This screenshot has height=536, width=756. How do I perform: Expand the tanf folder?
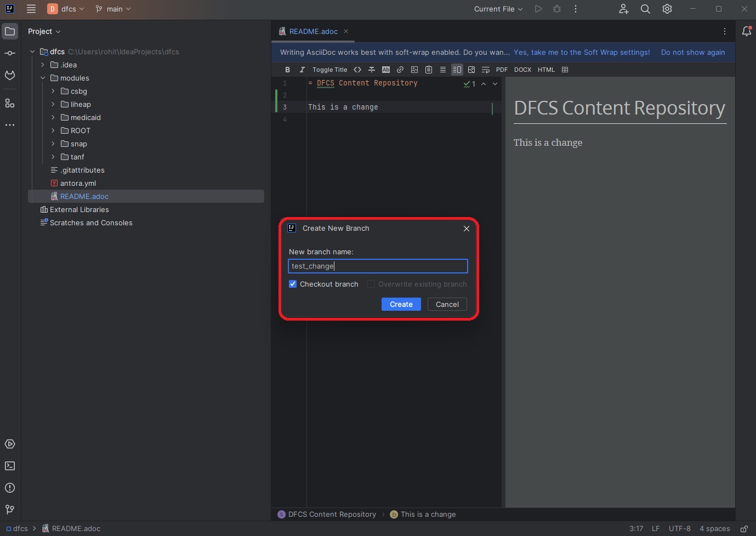pos(53,157)
